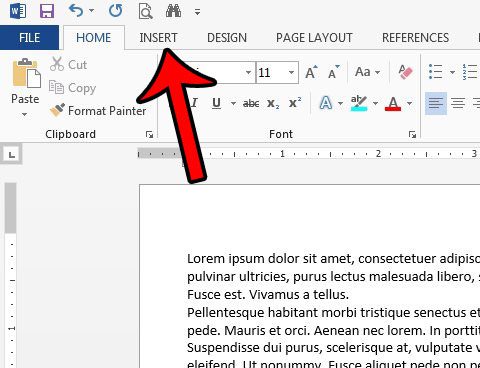Open the Clipboard pane launcher
This screenshot has height=368, width=480.
149,134
